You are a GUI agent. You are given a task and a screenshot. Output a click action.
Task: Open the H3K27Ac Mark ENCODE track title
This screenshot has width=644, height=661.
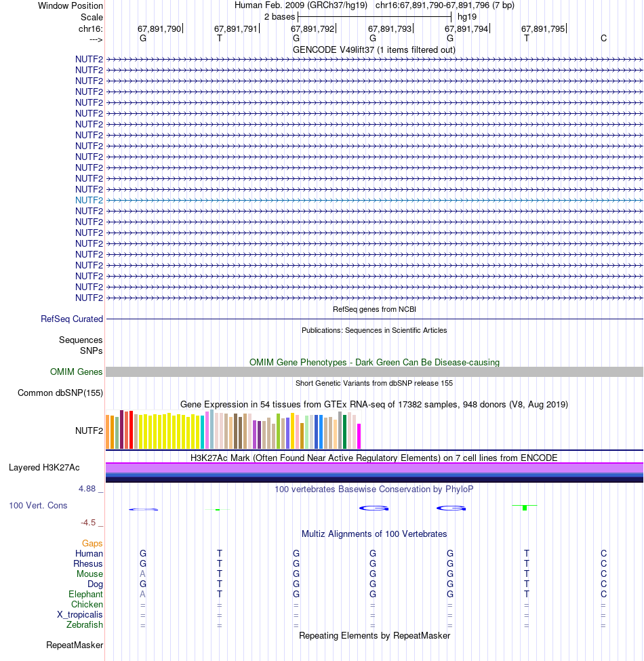coord(374,458)
